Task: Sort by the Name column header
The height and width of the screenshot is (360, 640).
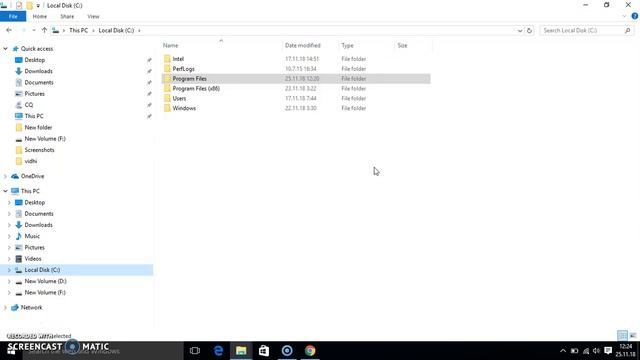Action: [x=171, y=45]
